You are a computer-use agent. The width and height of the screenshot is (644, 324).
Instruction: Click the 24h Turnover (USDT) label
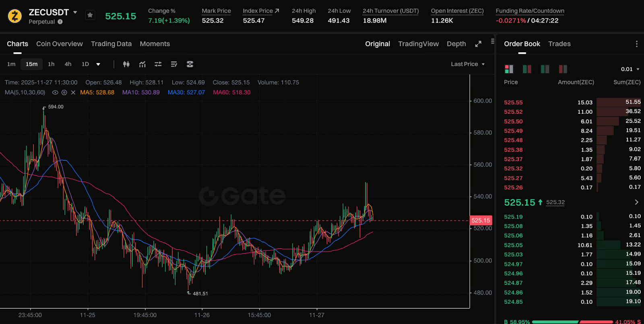pos(390,11)
